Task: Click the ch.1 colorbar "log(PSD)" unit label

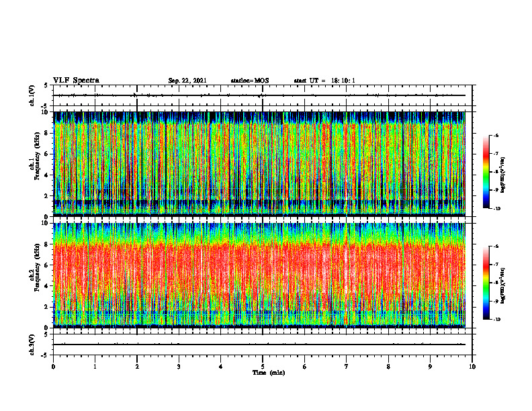Action: coord(504,175)
